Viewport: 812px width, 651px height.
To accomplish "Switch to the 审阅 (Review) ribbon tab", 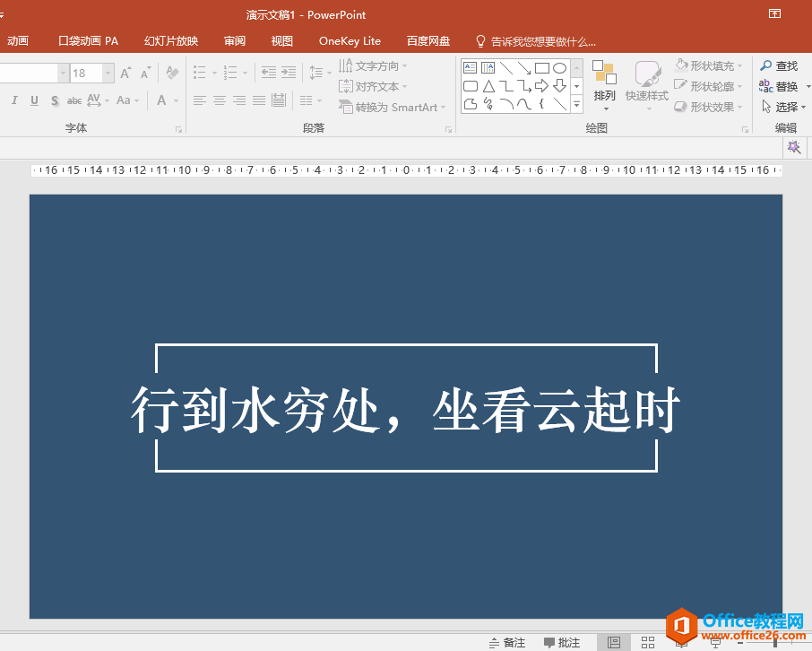I will 234,40.
